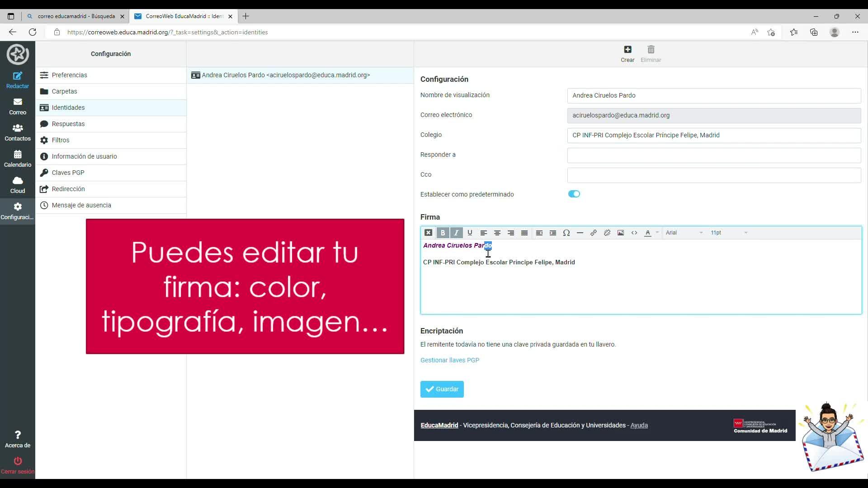Click the insert link icon

tap(594, 233)
